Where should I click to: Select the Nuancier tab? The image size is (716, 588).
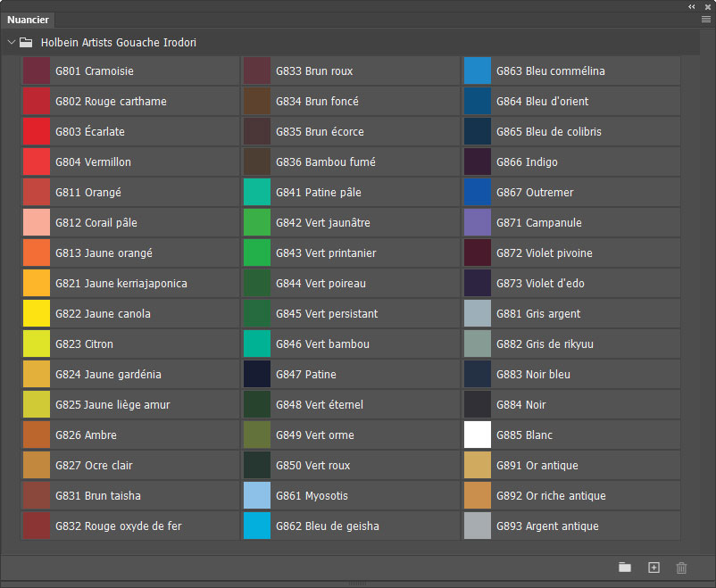click(29, 20)
